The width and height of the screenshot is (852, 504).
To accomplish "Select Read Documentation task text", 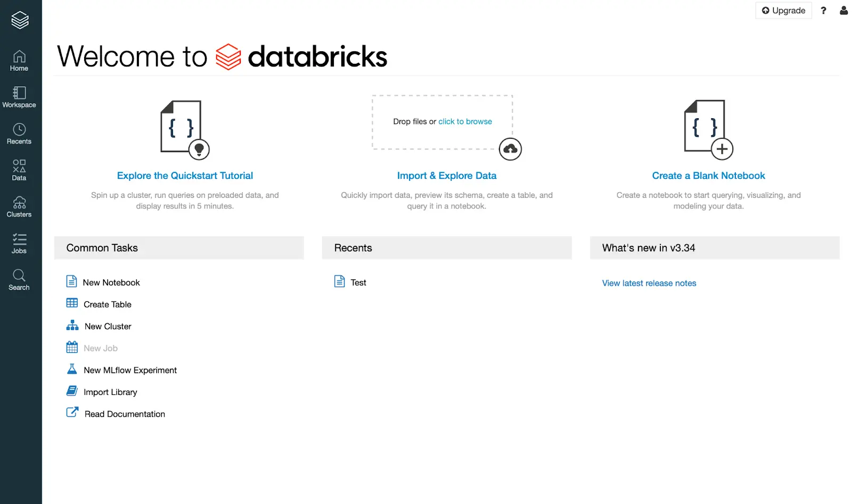I will coord(125,414).
